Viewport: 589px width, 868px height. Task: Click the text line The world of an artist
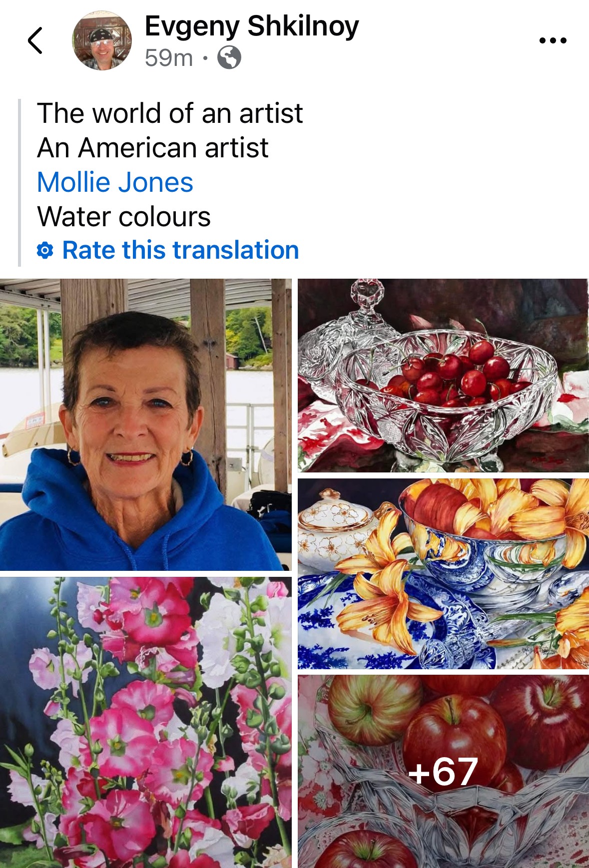[170, 113]
